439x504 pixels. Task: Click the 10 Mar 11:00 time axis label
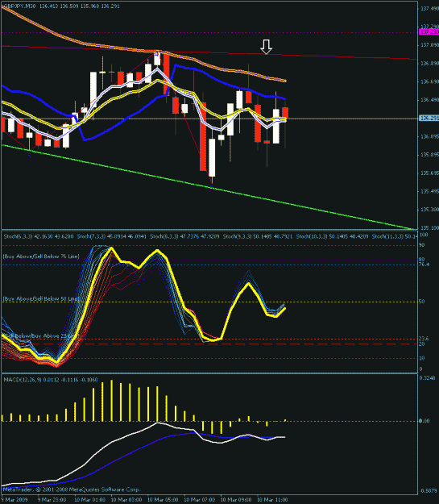coord(272,499)
